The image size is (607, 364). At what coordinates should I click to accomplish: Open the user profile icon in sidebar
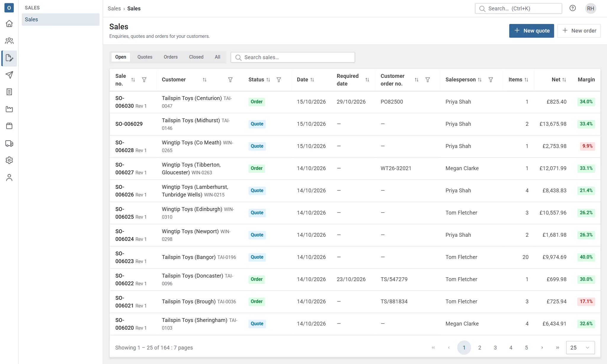click(x=9, y=178)
